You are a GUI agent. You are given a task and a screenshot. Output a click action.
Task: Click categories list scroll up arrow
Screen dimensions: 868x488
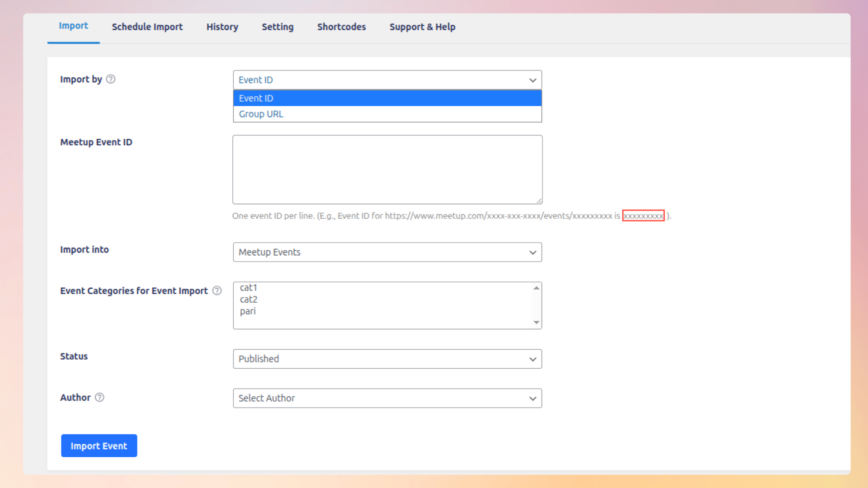(x=536, y=288)
